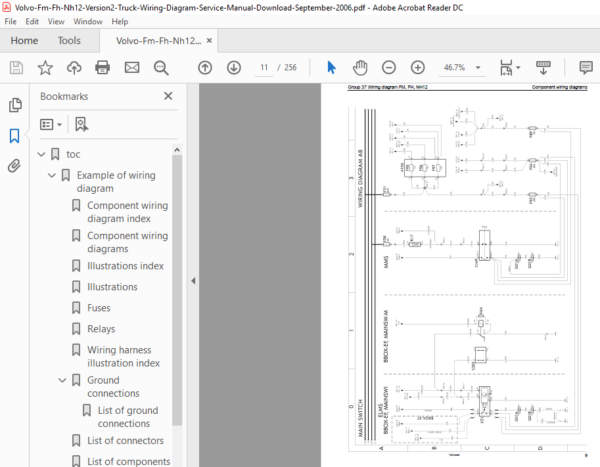Go to next page arrow
This screenshot has height=467, width=600.
click(x=234, y=68)
